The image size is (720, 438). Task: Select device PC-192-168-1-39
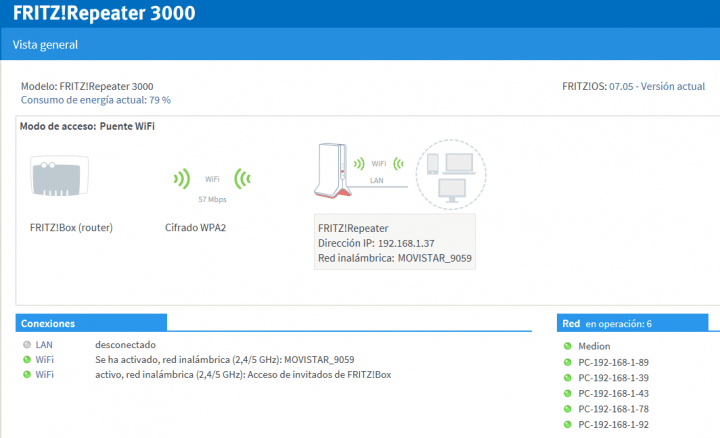613,378
